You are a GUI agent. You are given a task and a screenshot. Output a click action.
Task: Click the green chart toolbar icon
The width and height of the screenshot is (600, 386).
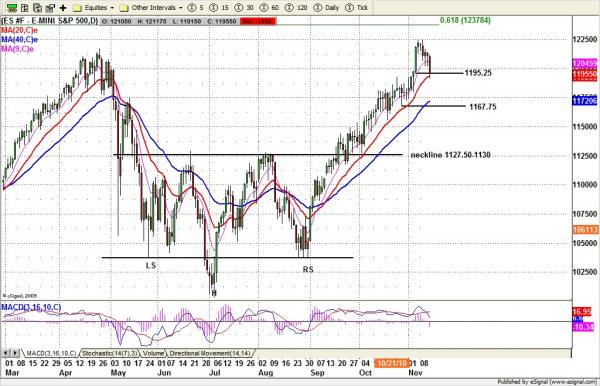12,7
